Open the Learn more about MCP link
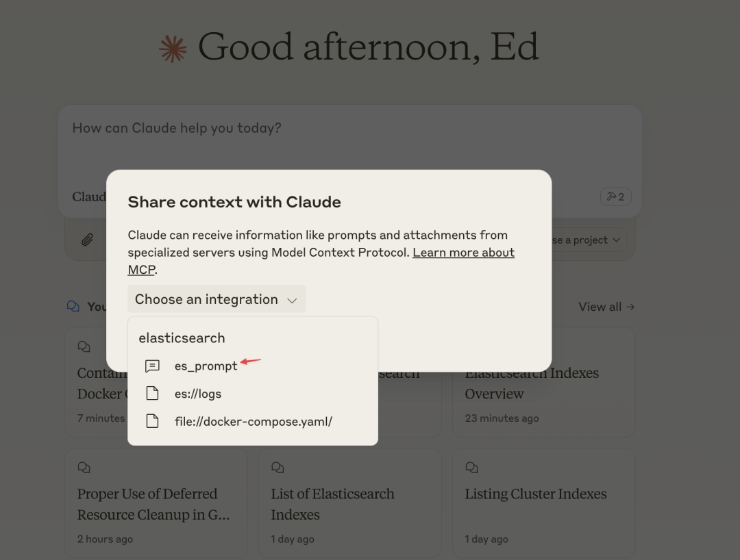Image resolution: width=740 pixels, height=560 pixels. point(321,261)
